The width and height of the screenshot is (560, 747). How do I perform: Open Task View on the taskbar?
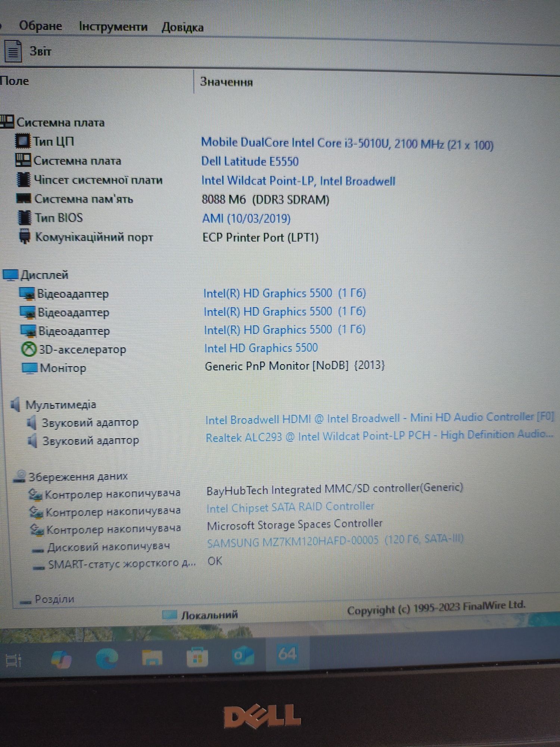pyautogui.click(x=13, y=660)
